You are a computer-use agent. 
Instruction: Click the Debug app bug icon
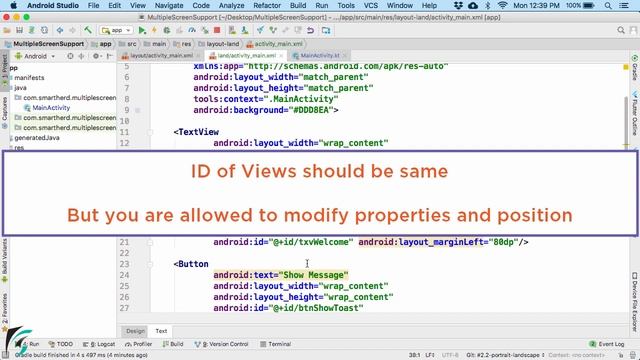click(167, 30)
